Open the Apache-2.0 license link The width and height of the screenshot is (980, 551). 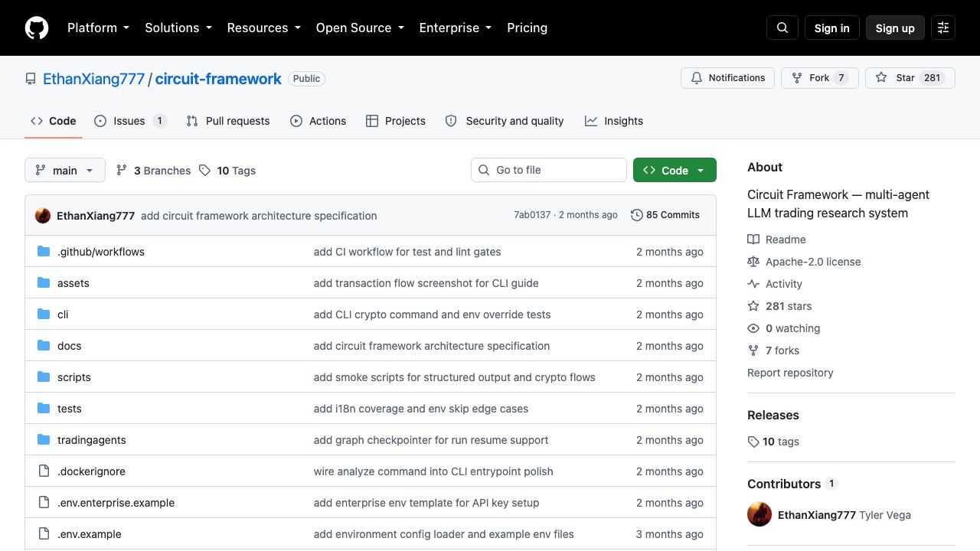[x=813, y=262]
